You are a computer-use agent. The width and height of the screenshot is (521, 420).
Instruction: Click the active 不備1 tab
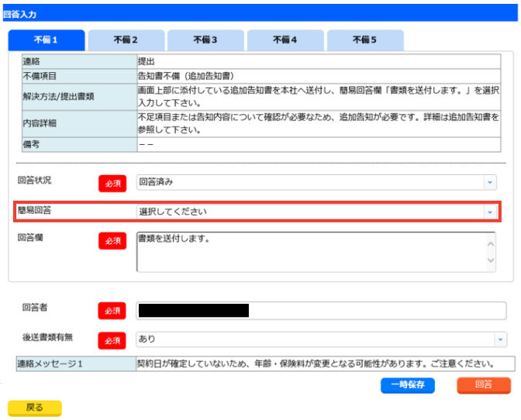pyautogui.click(x=46, y=40)
